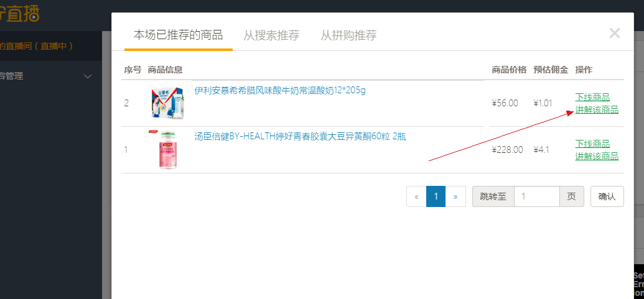The height and width of the screenshot is (299, 644).
Task: Expand the 容管理 sidebar chevron
Action: click(x=88, y=76)
